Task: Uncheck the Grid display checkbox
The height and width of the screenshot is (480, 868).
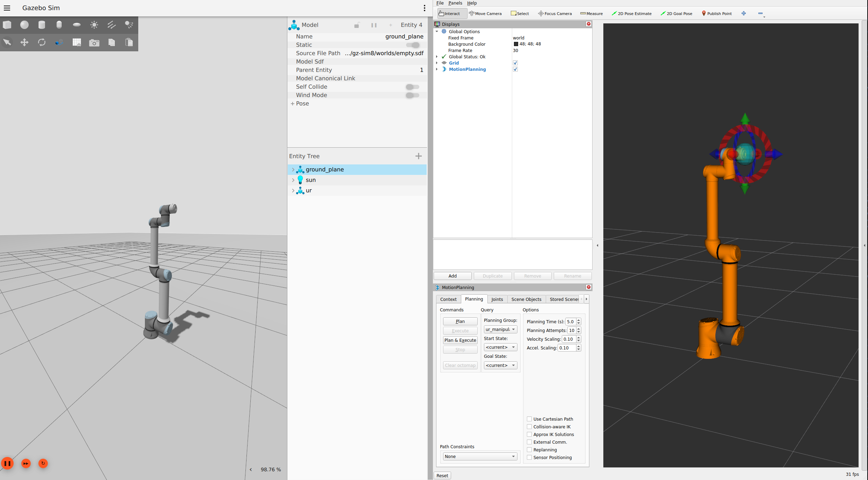Action: coord(515,63)
